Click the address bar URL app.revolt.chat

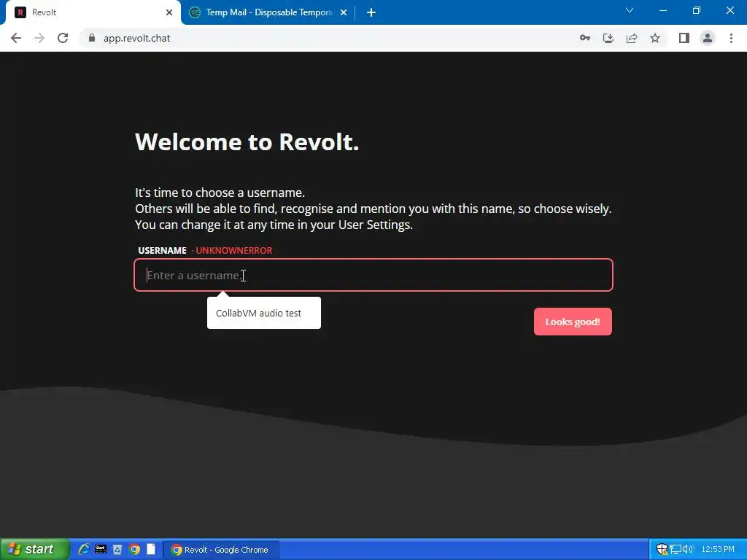[136, 38]
